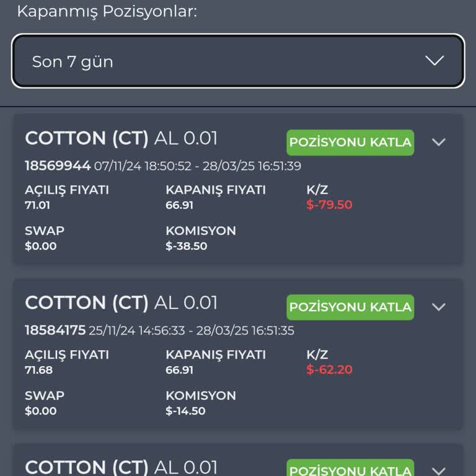Image resolution: width=476 pixels, height=476 pixels.
Task: Click order number 18569944
Action: pyautogui.click(x=58, y=165)
